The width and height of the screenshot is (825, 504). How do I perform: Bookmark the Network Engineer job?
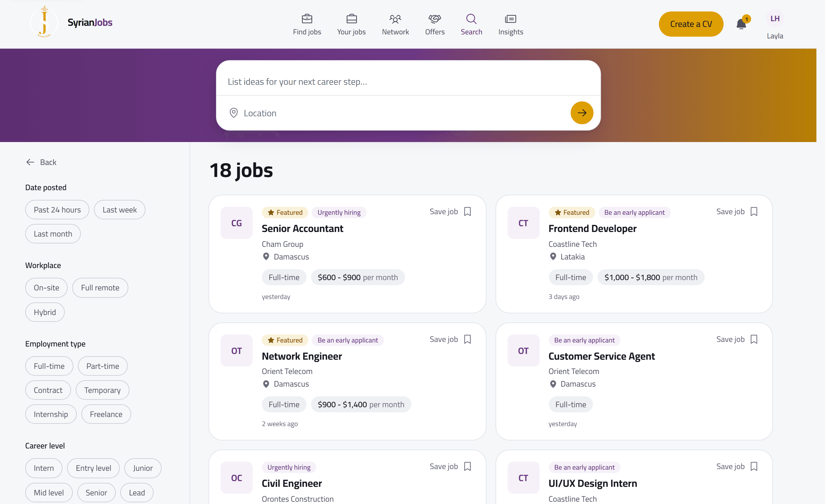click(467, 339)
